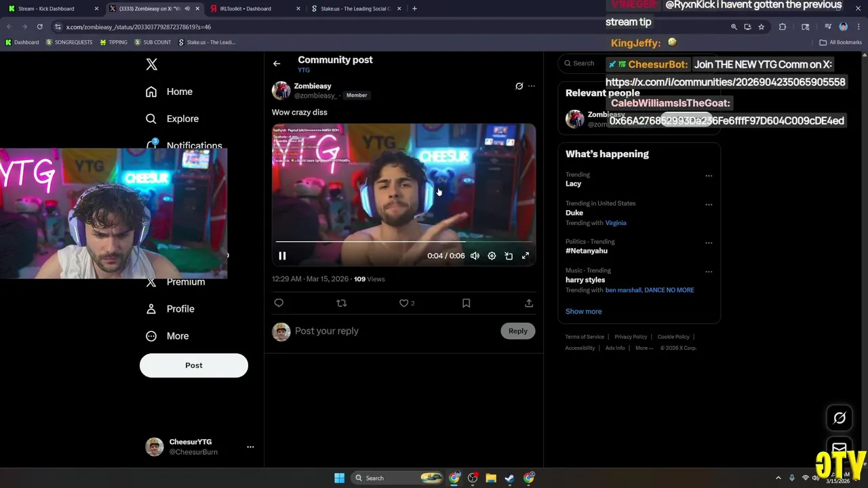This screenshot has width=868, height=488.
Task: Bookmark this page with the star icon
Action: [762, 26]
